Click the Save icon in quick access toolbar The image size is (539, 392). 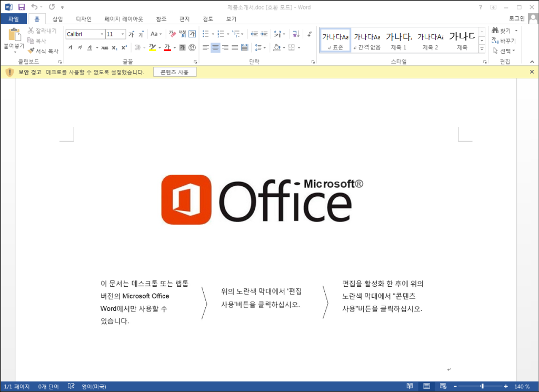pyautogui.click(x=22, y=7)
